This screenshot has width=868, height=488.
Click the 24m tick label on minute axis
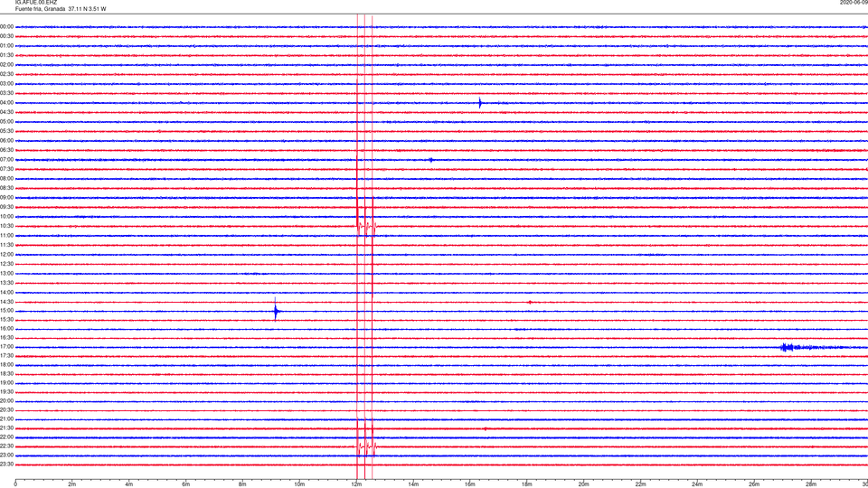pos(697,484)
